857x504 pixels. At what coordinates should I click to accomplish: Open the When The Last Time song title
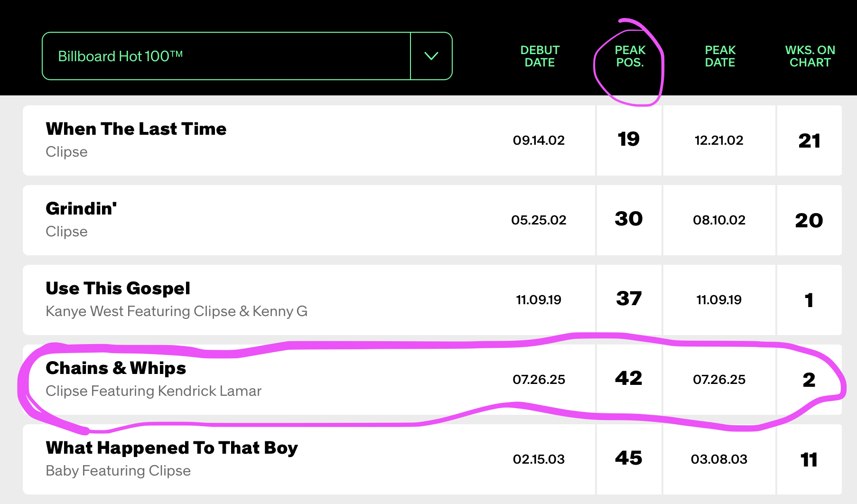136,129
